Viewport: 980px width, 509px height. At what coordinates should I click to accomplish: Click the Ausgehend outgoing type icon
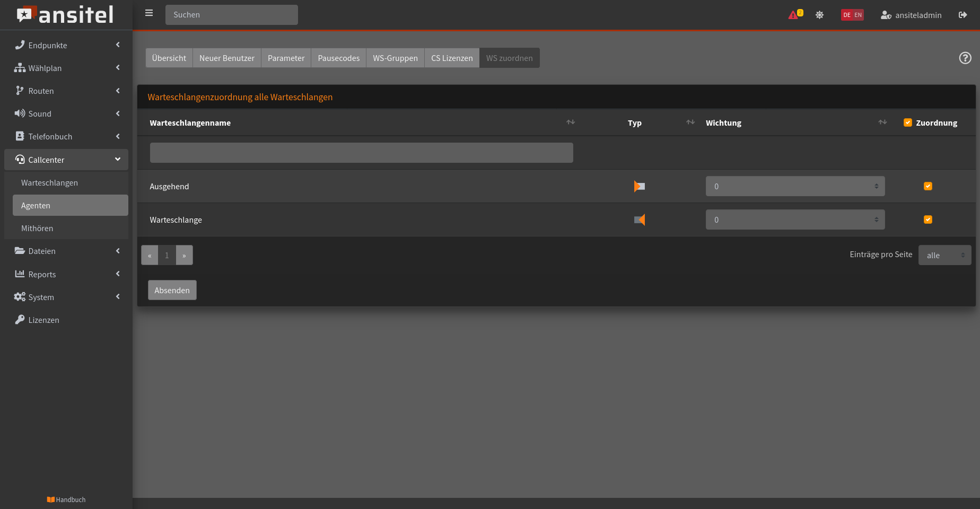coord(640,187)
